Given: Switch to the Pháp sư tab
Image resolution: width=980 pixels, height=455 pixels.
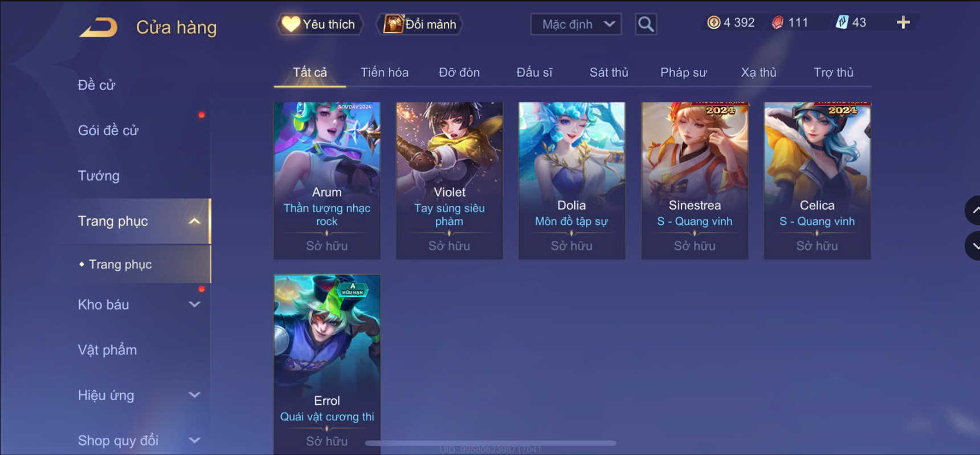Looking at the screenshot, I should 683,72.
